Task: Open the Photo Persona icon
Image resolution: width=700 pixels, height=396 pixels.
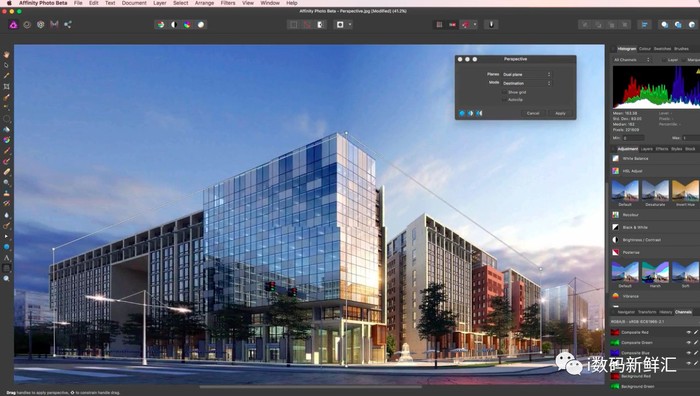Action: [13, 25]
